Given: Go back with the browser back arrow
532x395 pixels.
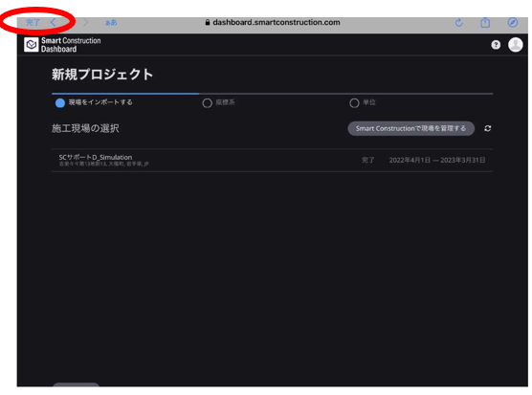Looking at the screenshot, I should pos(54,22).
